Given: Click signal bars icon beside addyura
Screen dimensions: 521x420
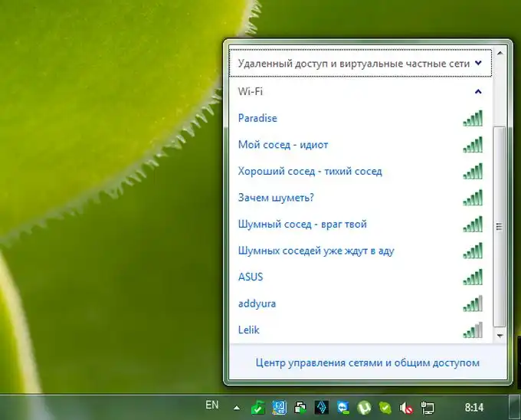Looking at the screenshot, I should 473,304.
